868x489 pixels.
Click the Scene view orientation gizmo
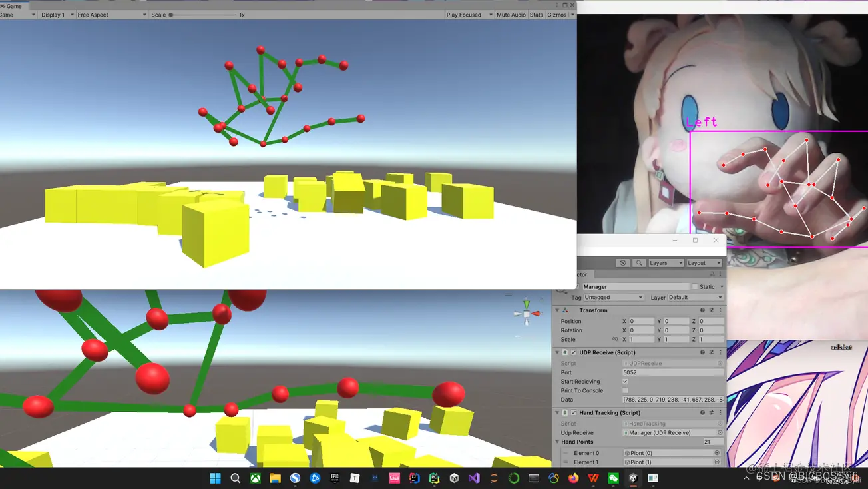pos(527,313)
